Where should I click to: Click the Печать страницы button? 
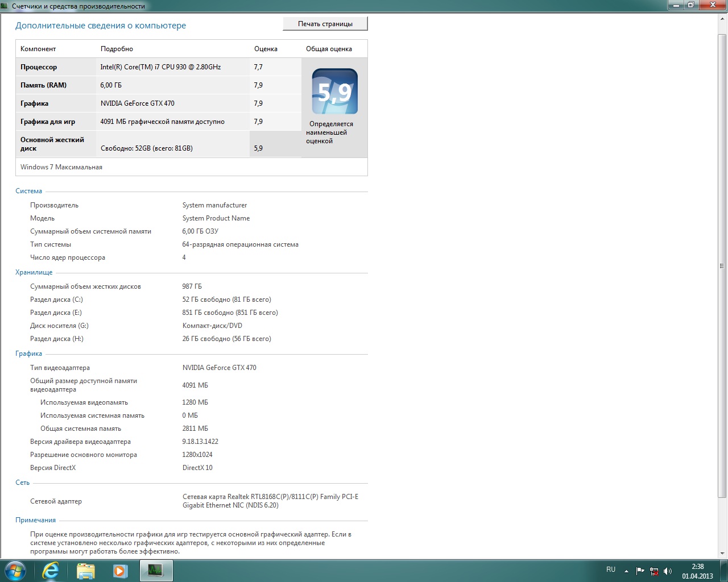325,24
